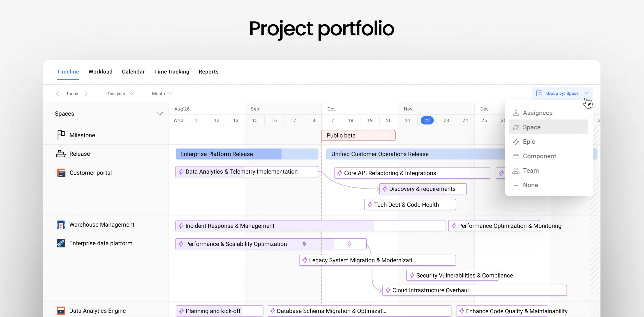Viewport: 644px width, 317px height.
Task: Go to the Time tracking tab
Action: (171, 72)
